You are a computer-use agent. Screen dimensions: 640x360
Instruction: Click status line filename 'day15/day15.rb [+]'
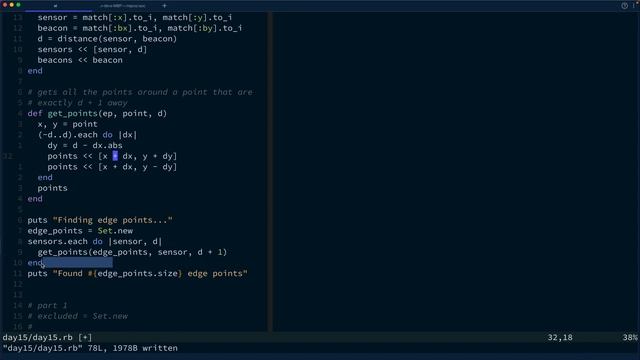(47, 337)
